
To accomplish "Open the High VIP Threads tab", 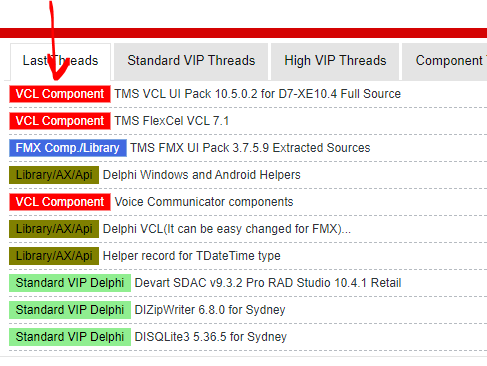I will [335, 61].
